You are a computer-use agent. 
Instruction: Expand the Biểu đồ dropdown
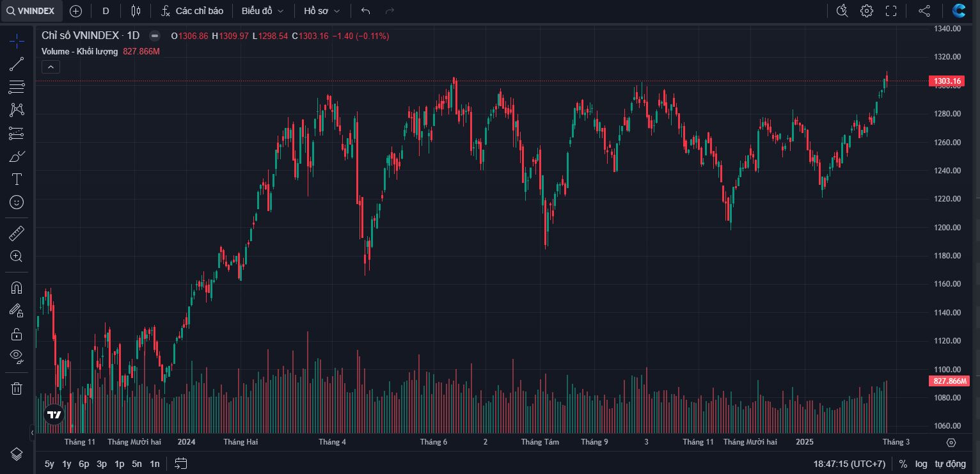coord(262,11)
